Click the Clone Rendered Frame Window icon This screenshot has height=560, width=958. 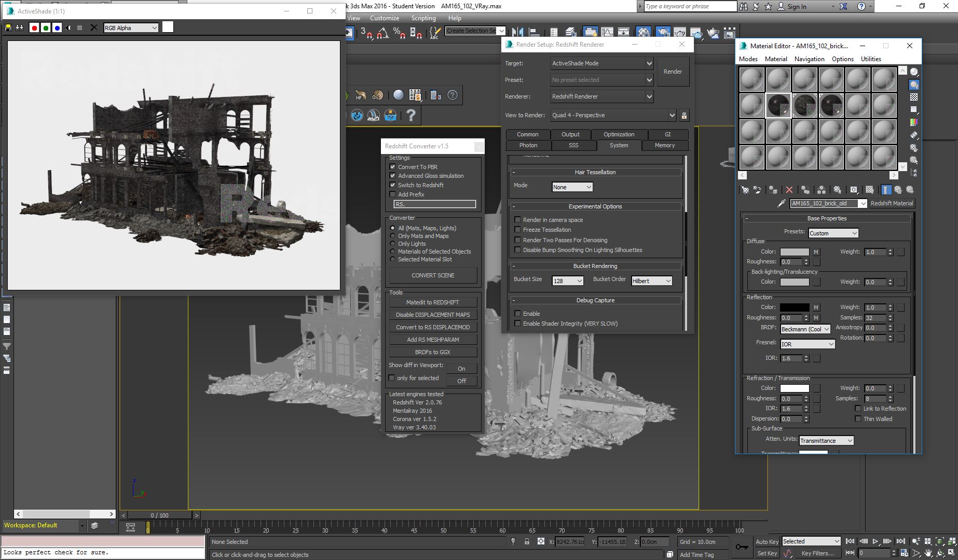point(20,28)
